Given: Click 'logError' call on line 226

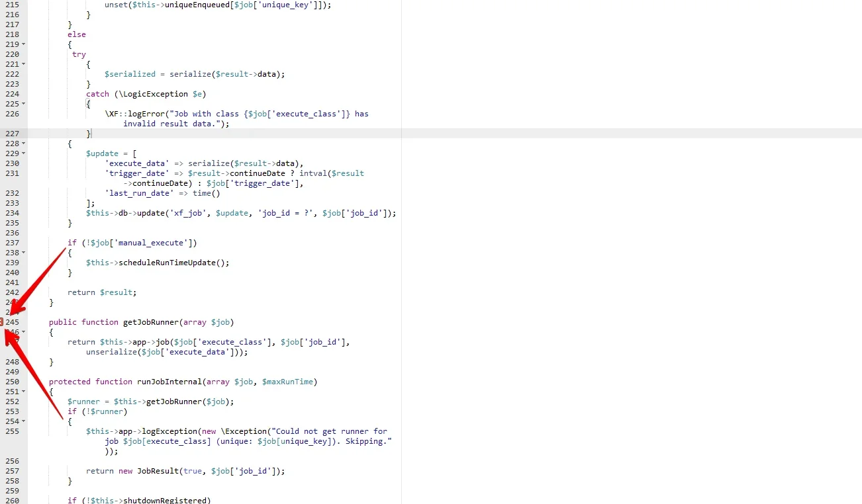Looking at the screenshot, I should tap(146, 114).
